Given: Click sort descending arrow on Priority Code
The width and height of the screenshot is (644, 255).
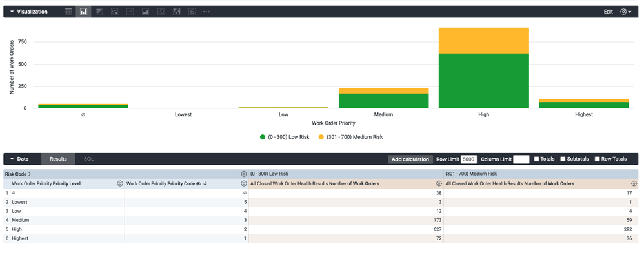Looking at the screenshot, I should (x=205, y=184).
